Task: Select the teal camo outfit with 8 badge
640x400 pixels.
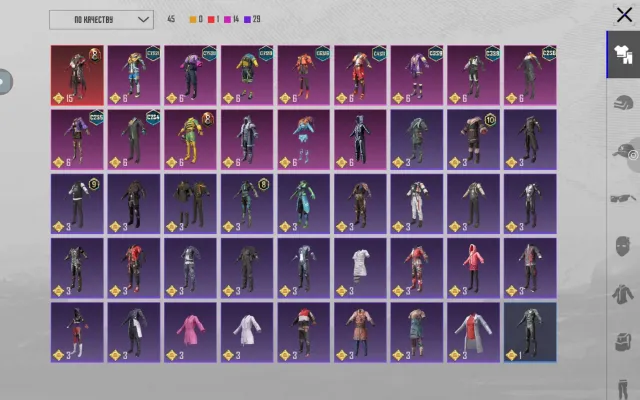Action: pos(247,204)
